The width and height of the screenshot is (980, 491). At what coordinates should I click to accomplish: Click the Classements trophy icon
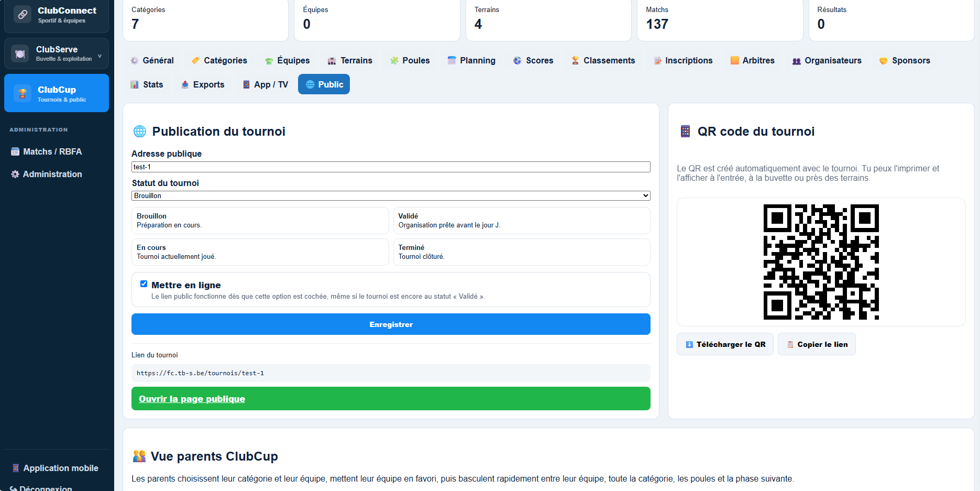tap(575, 60)
